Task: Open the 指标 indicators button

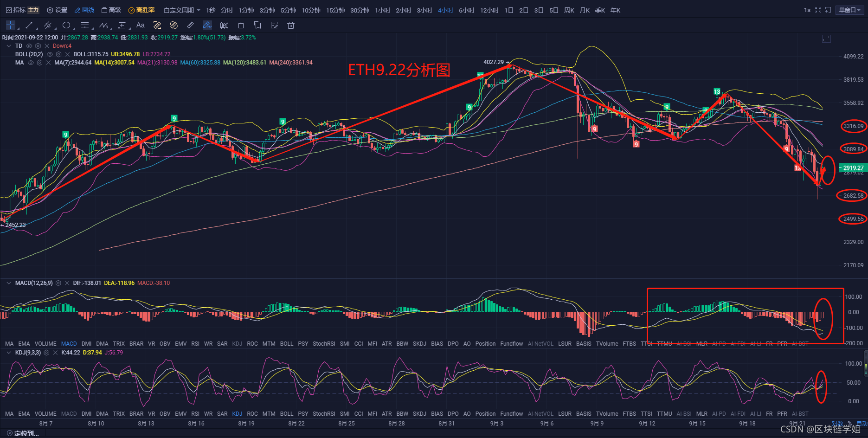Action: pyautogui.click(x=16, y=10)
